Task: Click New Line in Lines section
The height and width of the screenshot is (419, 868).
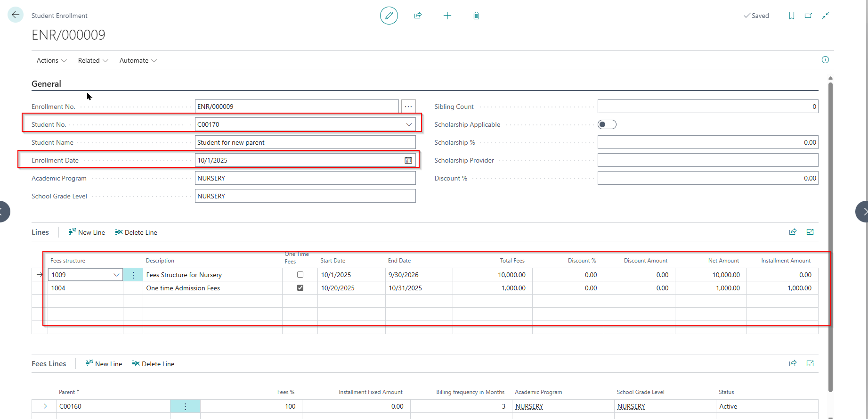Action: point(87,232)
